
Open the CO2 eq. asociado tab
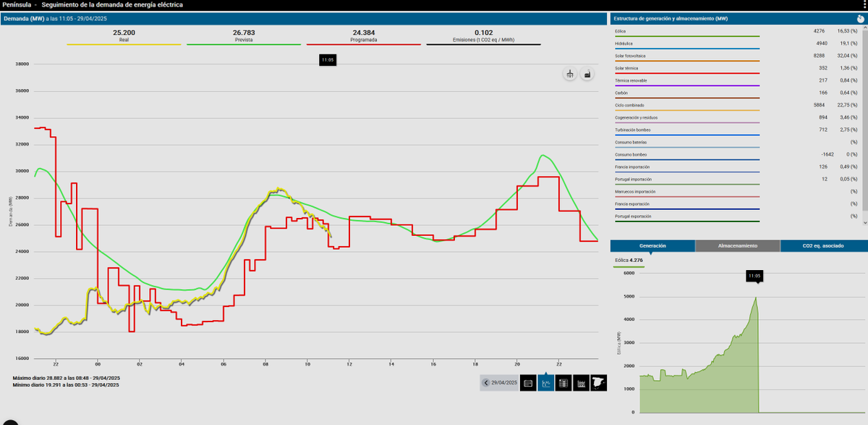coord(824,245)
